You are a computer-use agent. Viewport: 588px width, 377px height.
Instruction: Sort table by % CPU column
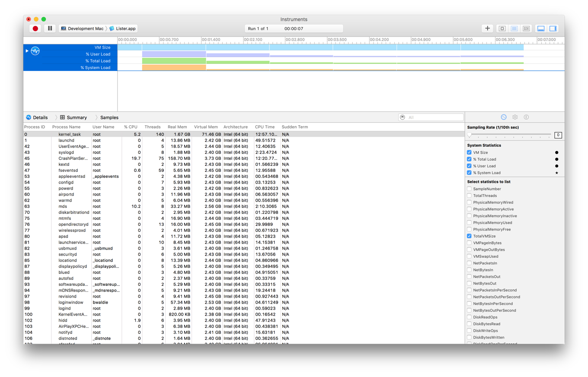(x=130, y=127)
